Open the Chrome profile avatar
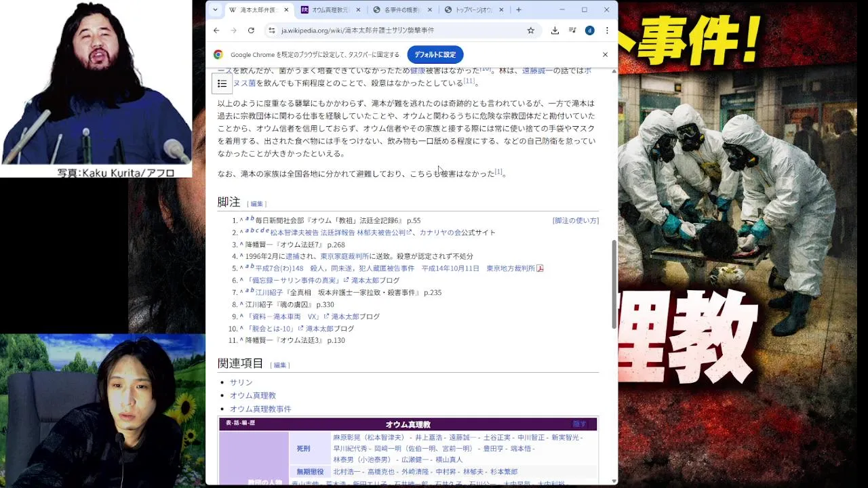This screenshot has width=868, height=488. pos(589,30)
